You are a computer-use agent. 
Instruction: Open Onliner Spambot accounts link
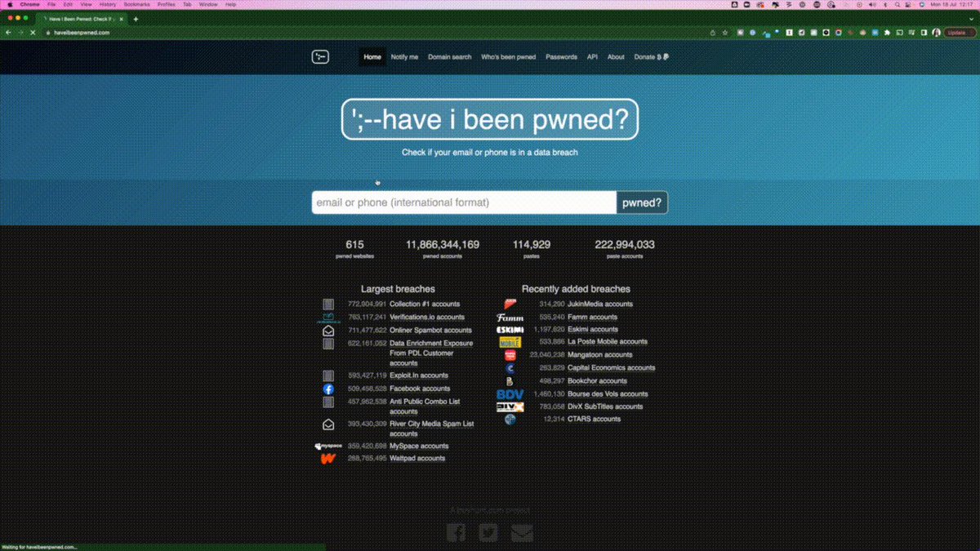click(430, 331)
